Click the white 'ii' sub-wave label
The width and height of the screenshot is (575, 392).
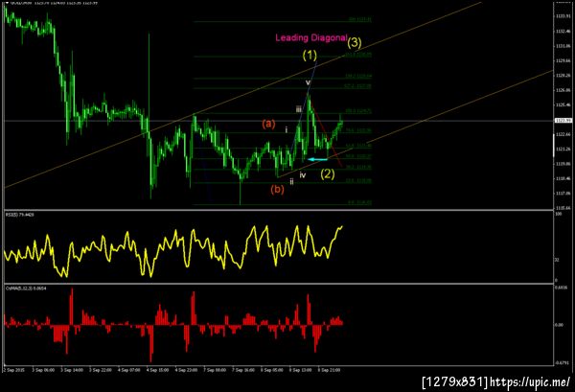(291, 181)
